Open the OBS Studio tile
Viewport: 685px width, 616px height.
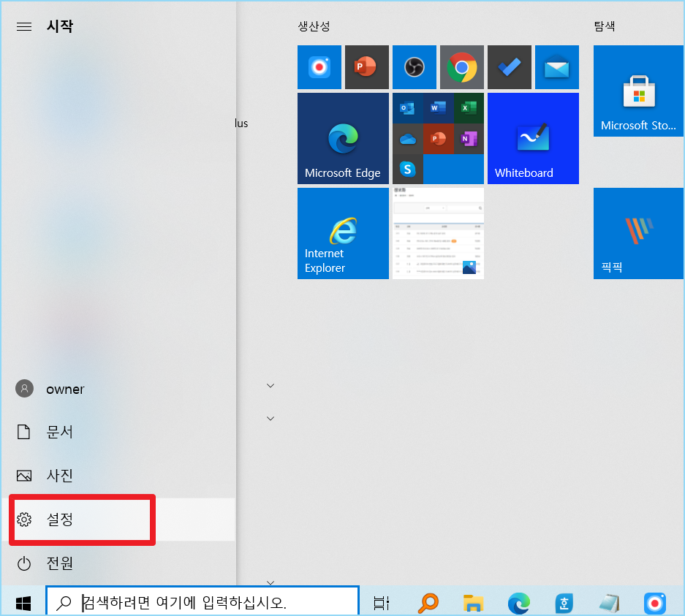point(415,67)
